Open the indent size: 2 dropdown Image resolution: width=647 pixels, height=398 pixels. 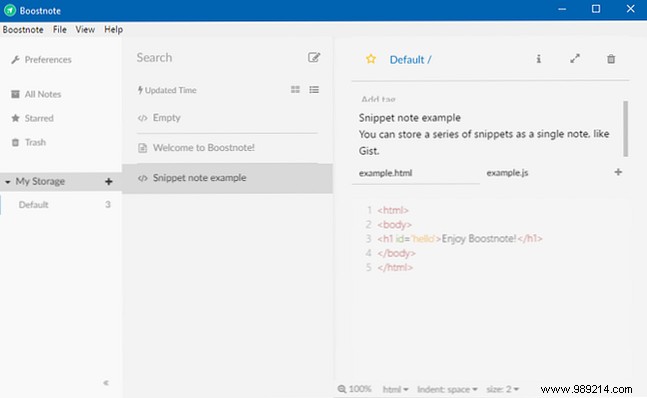point(503,389)
